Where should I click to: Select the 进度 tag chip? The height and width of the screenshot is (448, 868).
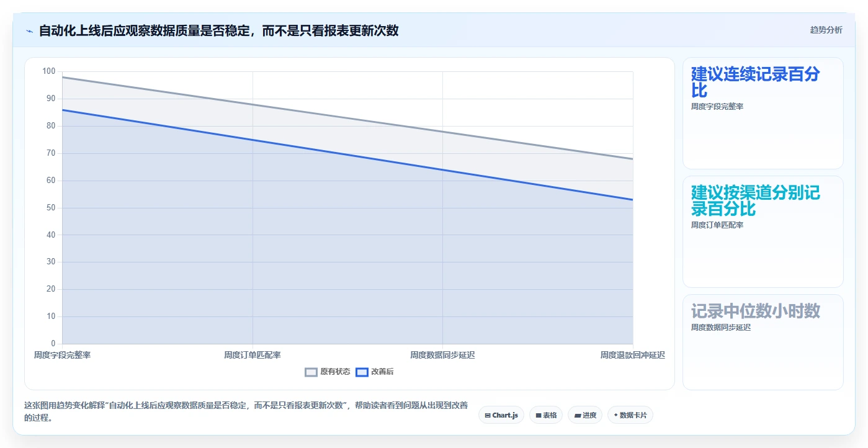coord(585,415)
